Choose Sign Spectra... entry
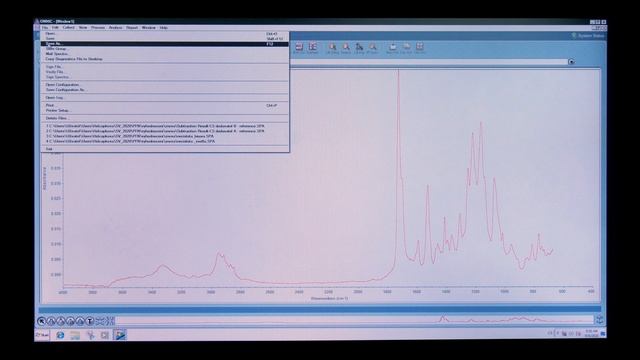Image resolution: width=640 pixels, height=360 pixels. pyautogui.click(x=164, y=77)
